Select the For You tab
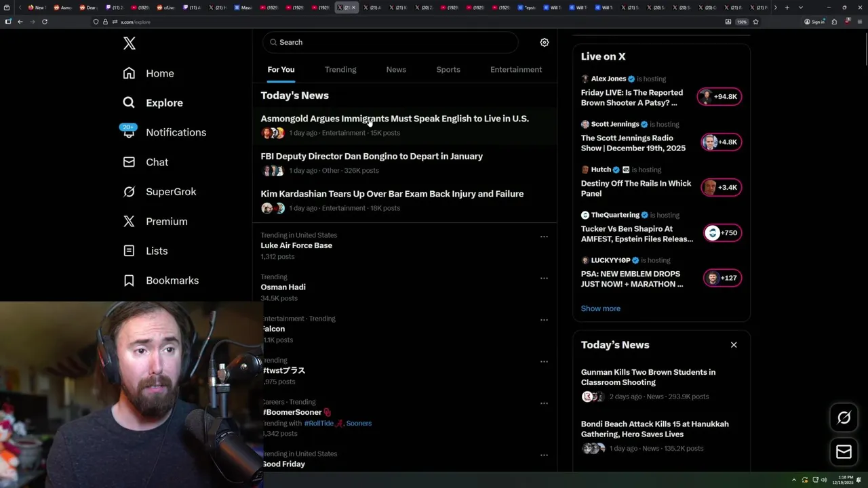This screenshot has width=868, height=488. click(281, 70)
